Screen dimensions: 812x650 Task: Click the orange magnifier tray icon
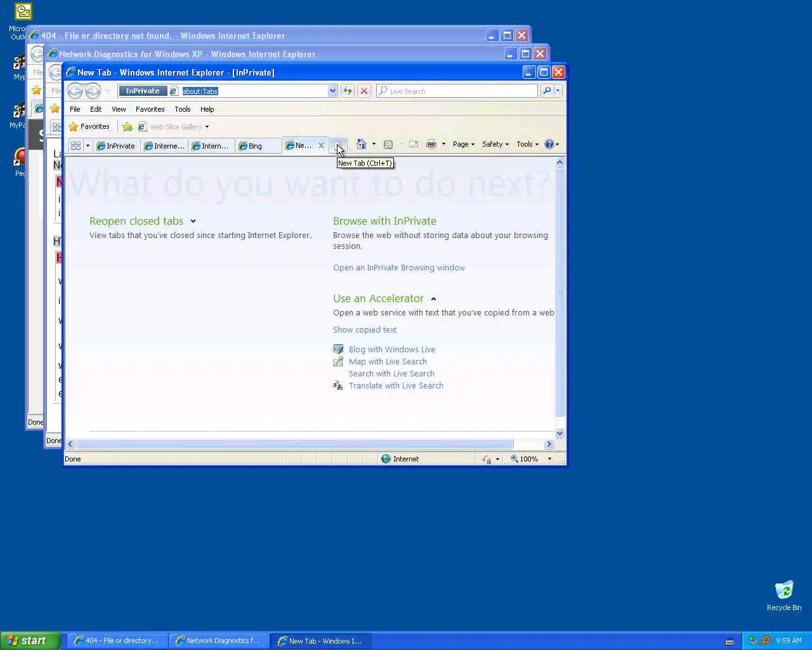click(x=765, y=640)
